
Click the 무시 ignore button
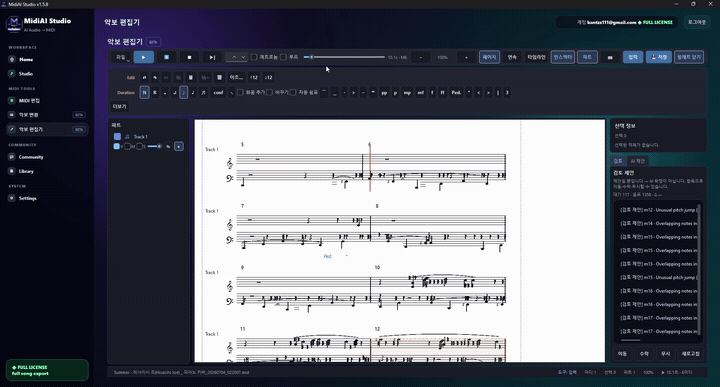click(665, 353)
